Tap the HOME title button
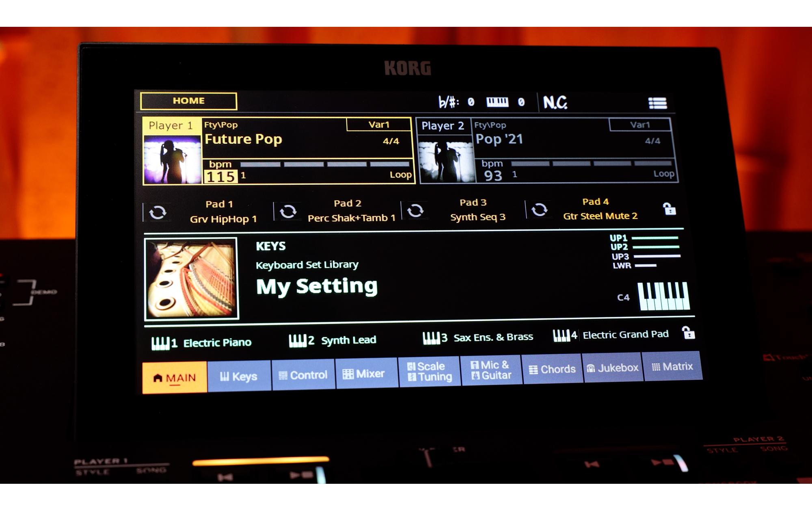Image resolution: width=812 pixels, height=511 pixels. pos(188,101)
